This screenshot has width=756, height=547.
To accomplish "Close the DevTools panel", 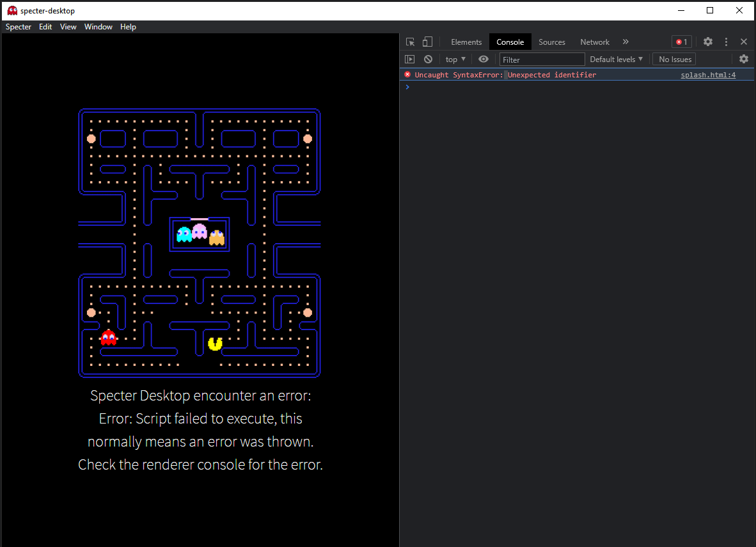I will click(744, 42).
